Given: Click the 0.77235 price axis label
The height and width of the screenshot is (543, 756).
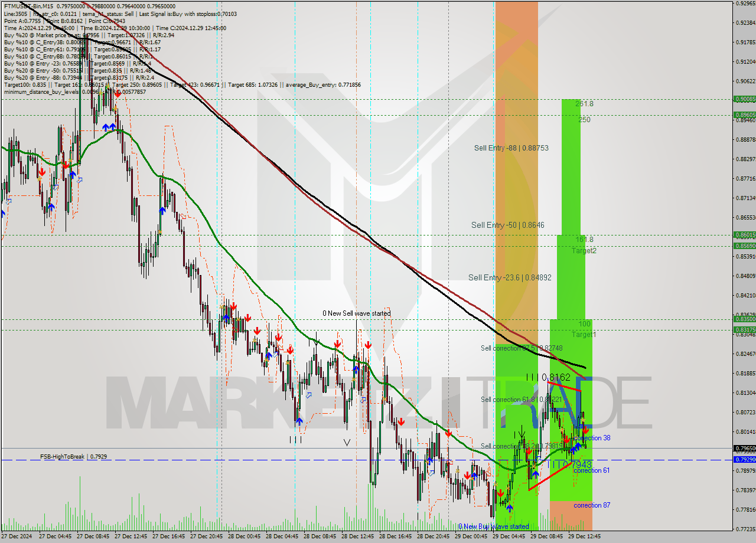Looking at the screenshot, I should pos(745,529).
